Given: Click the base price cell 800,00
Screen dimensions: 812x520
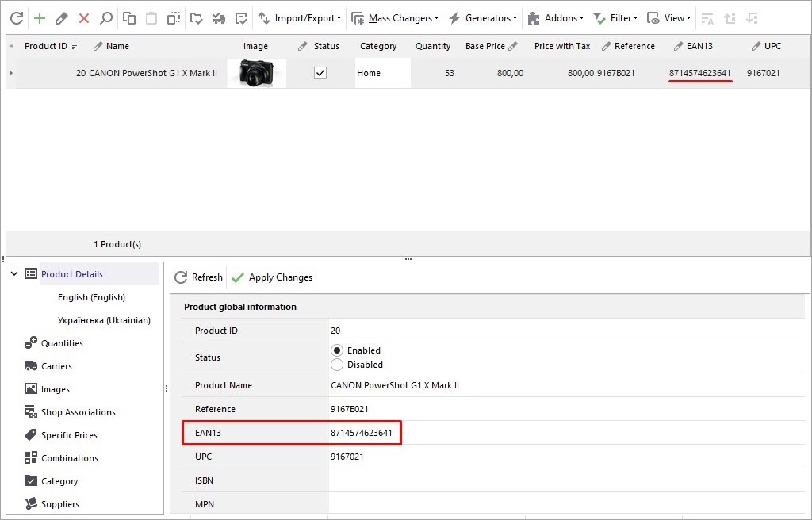Looking at the screenshot, I should point(510,73).
